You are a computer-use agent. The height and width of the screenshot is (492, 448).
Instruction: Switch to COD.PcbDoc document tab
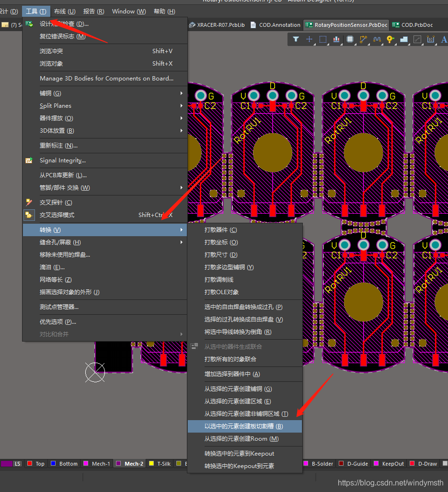pos(413,25)
